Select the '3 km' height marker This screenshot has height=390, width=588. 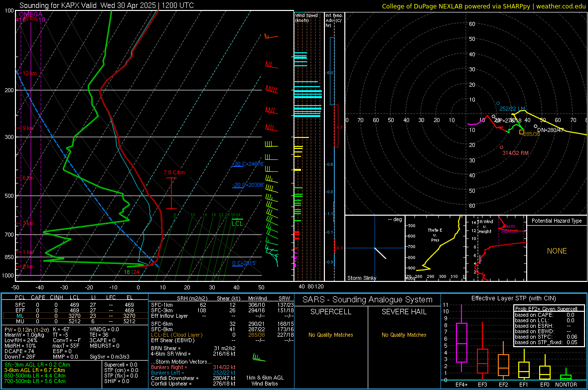[28, 223]
